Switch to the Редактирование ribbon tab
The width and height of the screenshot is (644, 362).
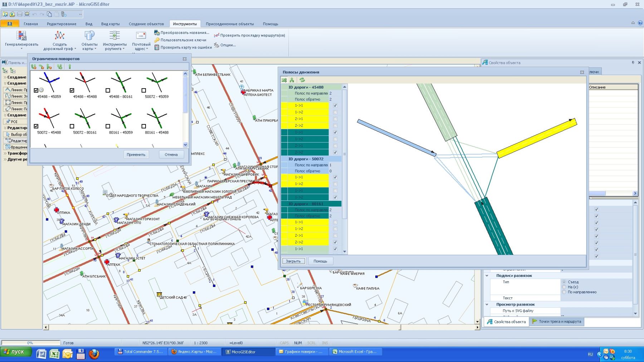62,24
